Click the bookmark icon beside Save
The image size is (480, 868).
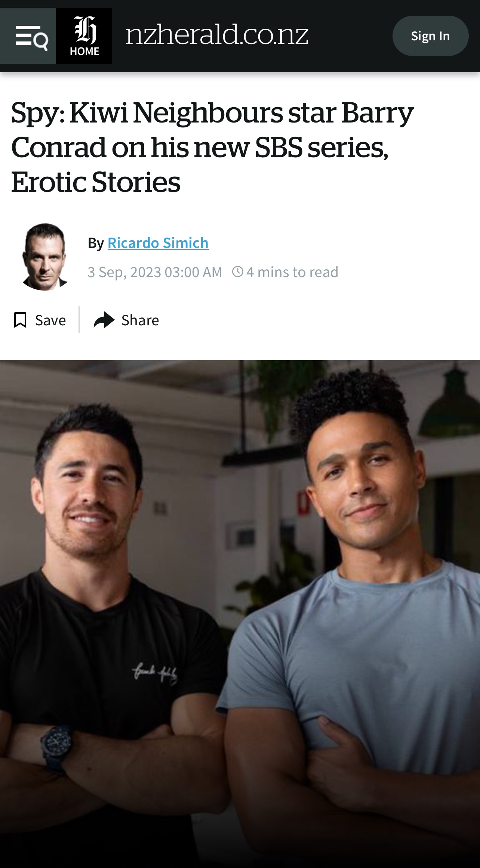(x=20, y=320)
